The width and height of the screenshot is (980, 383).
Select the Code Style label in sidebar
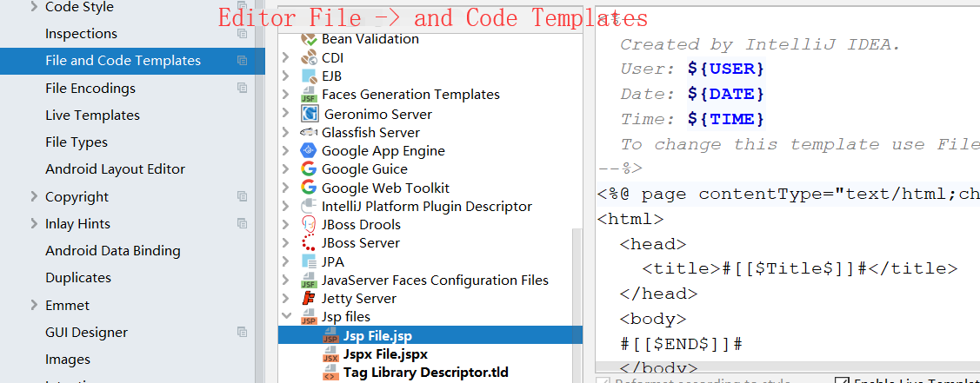79,7
